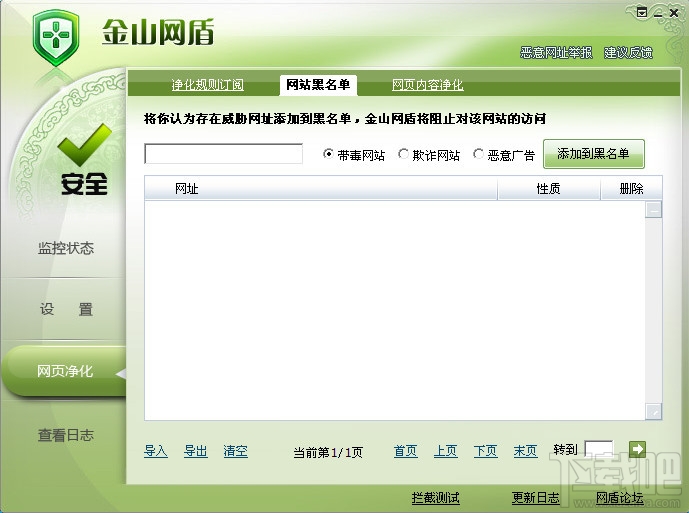Open the 网盾论坛 link

click(x=620, y=498)
